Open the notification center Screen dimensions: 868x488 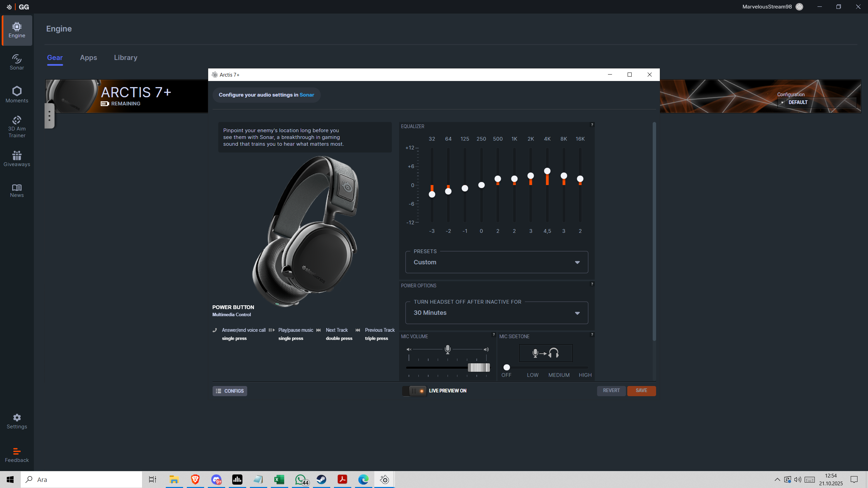(x=854, y=480)
